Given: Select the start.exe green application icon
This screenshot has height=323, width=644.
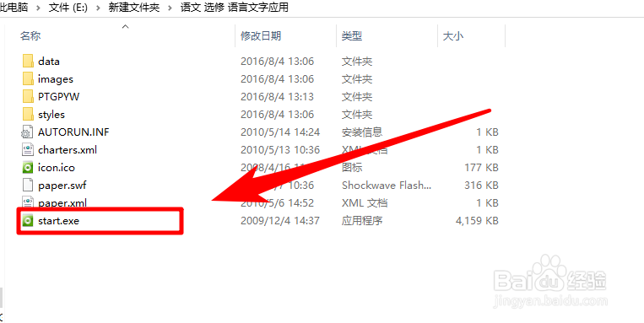Looking at the screenshot, I should pos(27,221).
